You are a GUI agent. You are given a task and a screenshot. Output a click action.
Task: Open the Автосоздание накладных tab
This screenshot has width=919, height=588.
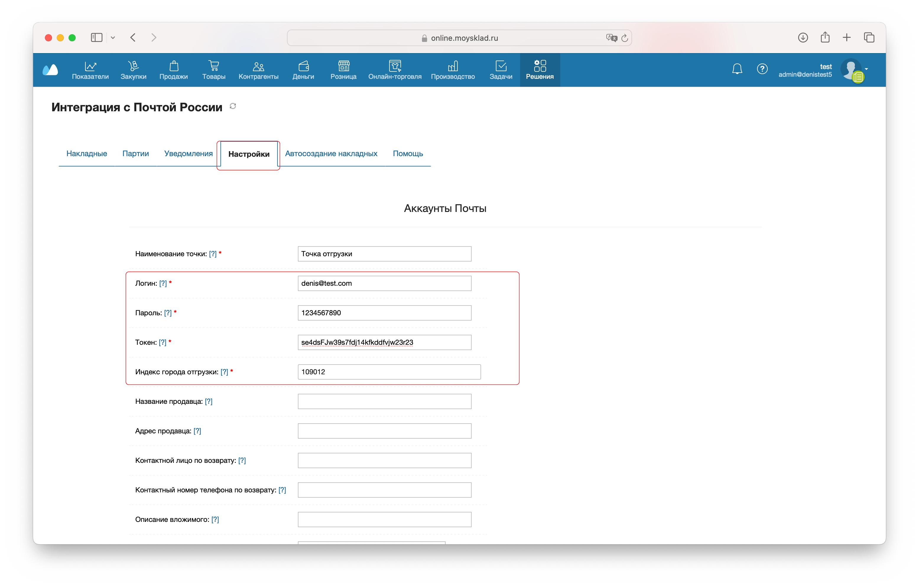point(331,153)
